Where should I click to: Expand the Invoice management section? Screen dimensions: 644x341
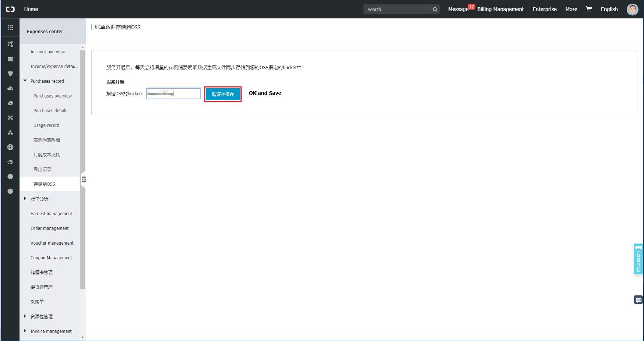[25, 331]
